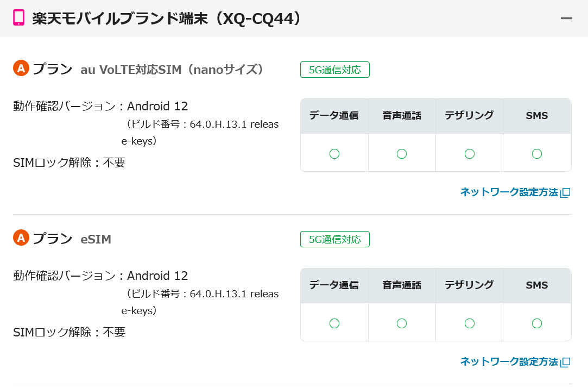The width and height of the screenshot is (588, 387).
Task: Open ネットワーク設定方法 link for au VoLTE SIM
Action: pyautogui.click(x=509, y=192)
